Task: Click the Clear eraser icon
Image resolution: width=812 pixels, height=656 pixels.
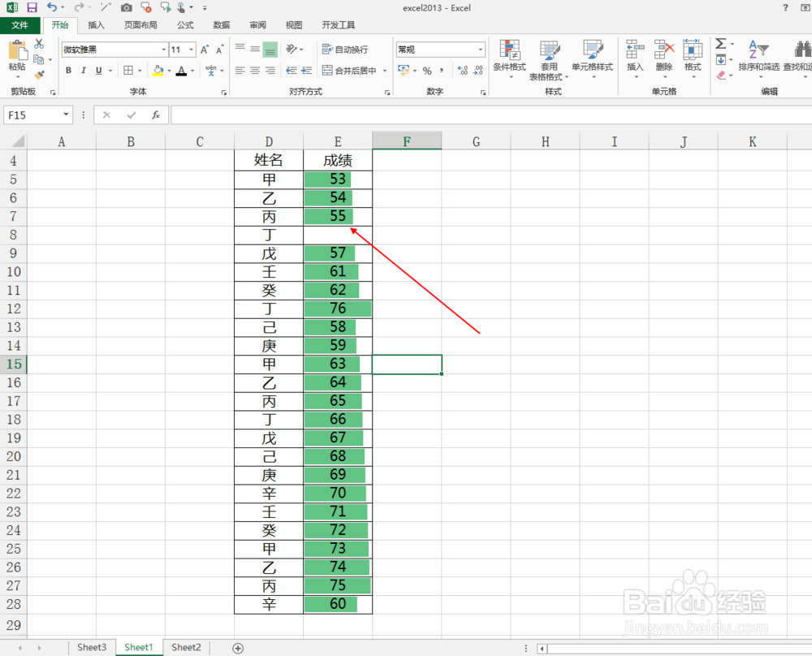Action: tap(721, 75)
